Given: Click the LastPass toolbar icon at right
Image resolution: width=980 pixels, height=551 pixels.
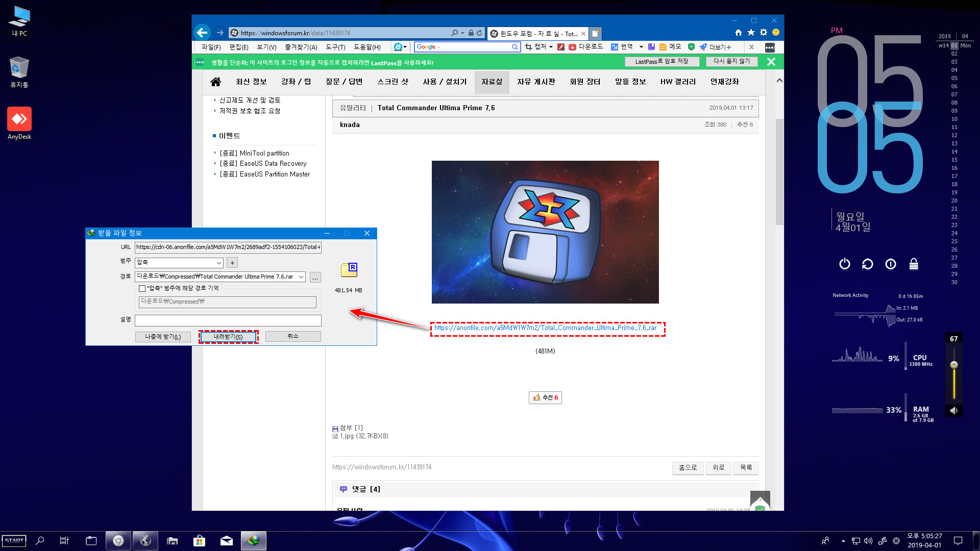Looking at the screenshot, I should pos(770,47).
